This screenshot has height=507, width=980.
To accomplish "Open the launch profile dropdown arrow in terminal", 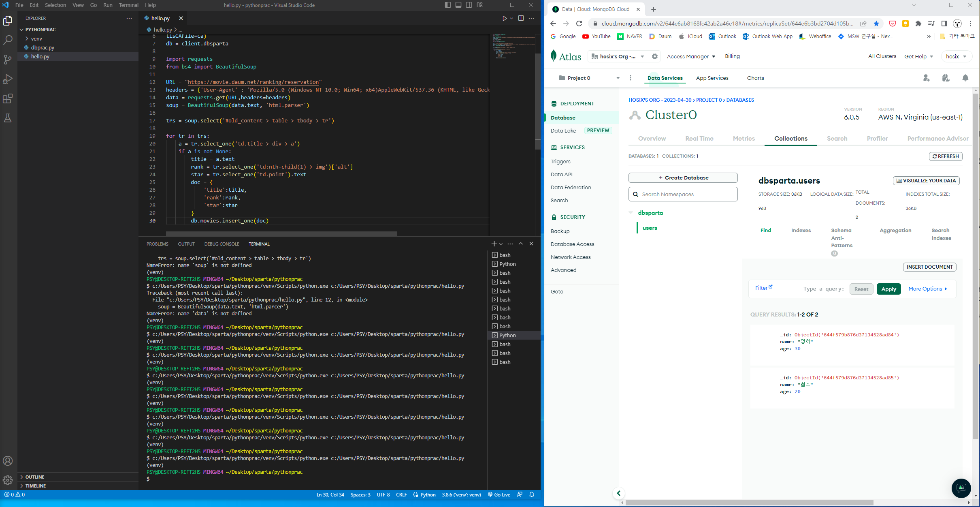I will click(x=501, y=244).
